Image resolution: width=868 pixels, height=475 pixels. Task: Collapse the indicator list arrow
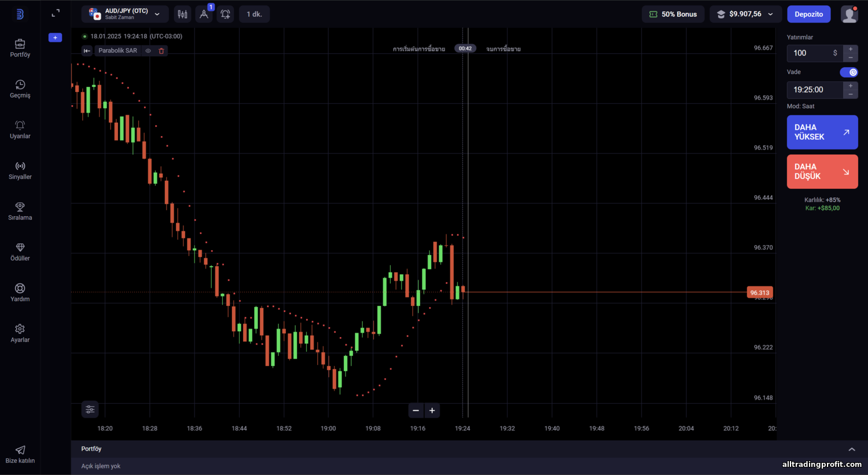87,51
